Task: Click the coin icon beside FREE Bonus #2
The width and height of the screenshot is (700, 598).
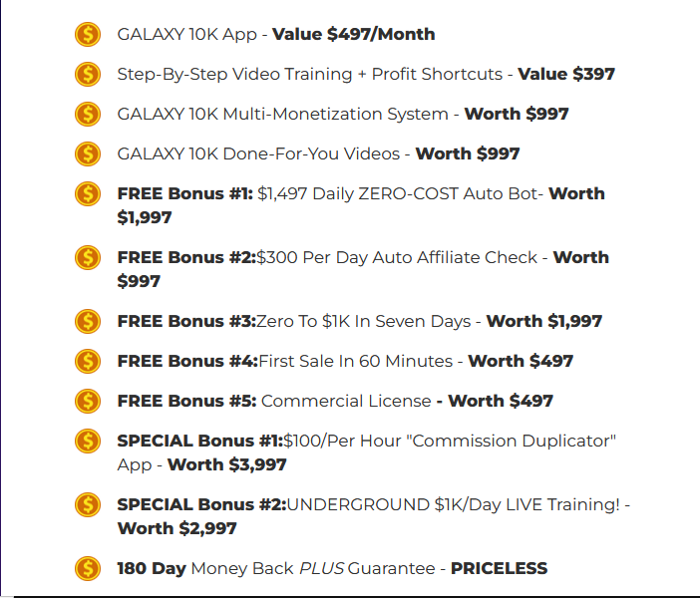Action: (x=88, y=257)
